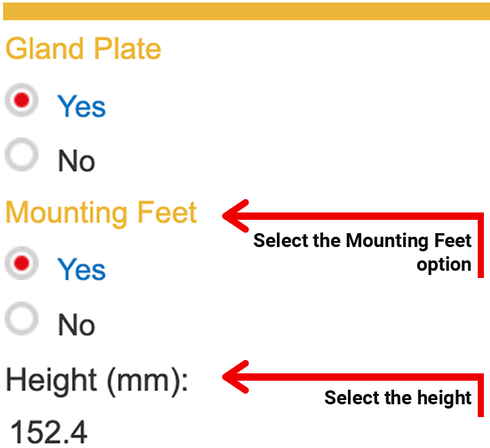Click the red arrowhead pointing at Height (mm)
The image size is (490, 448).
point(236,377)
